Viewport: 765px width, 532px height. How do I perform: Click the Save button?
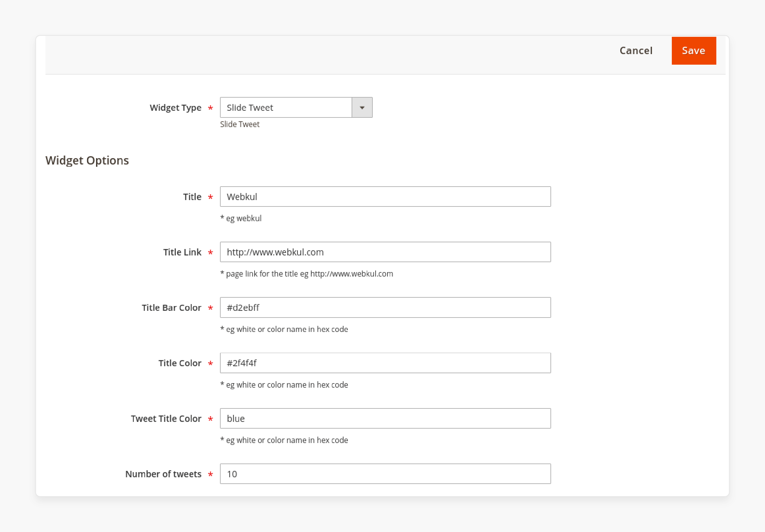[x=694, y=51]
